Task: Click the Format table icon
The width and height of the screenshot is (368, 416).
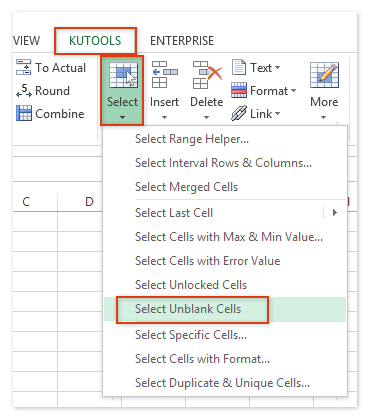Action: pyautogui.click(x=239, y=90)
